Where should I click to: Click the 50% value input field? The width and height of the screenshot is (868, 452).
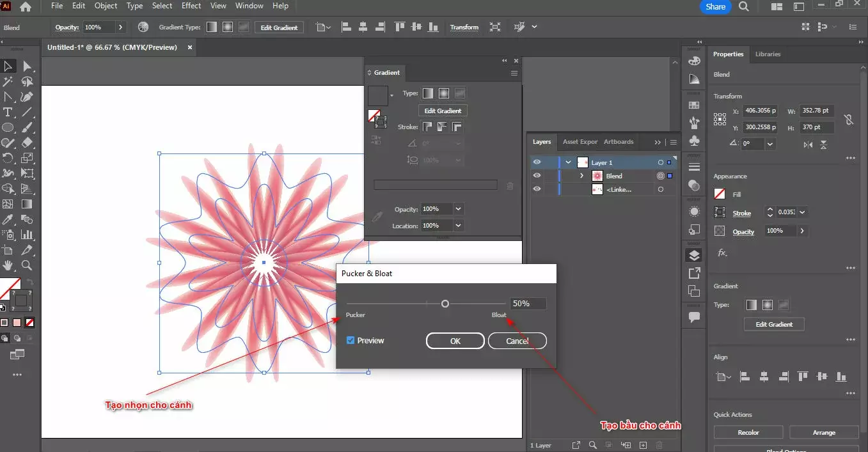click(528, 304)
